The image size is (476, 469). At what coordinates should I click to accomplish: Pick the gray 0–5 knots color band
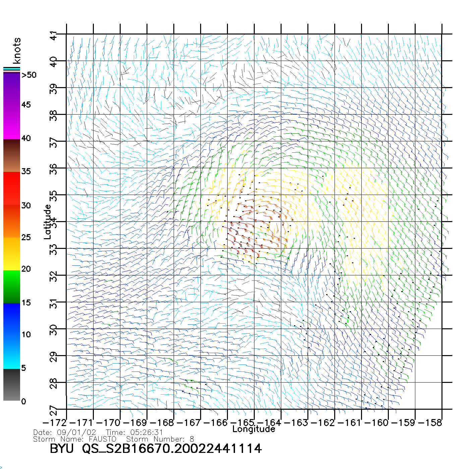(12, 385)
